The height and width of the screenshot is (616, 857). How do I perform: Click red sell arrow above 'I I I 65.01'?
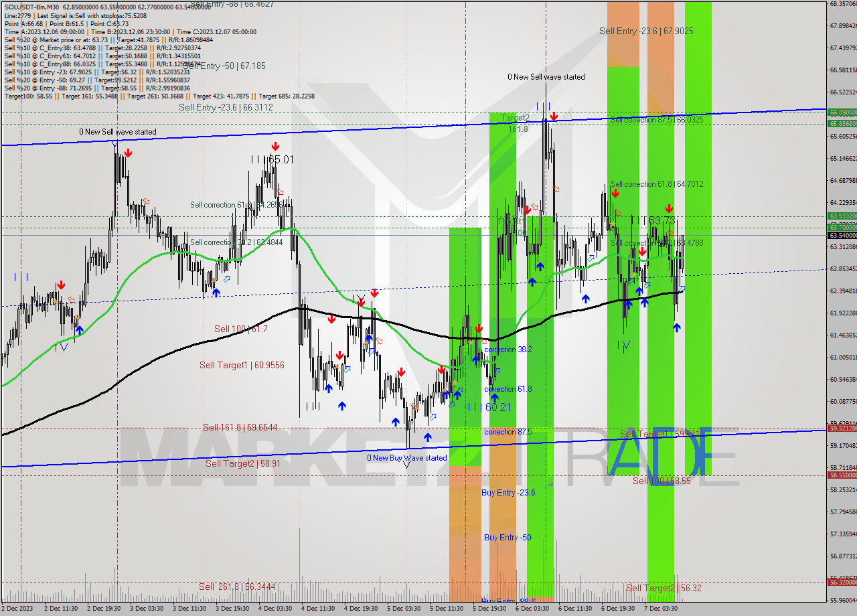pyautogui.click(x=275, y=146)
